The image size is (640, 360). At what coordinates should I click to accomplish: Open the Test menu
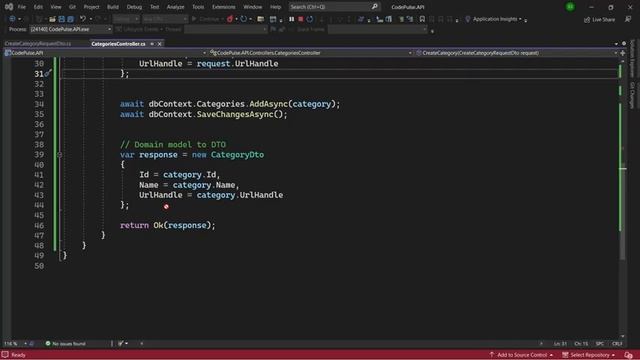[x=154, y=7]
